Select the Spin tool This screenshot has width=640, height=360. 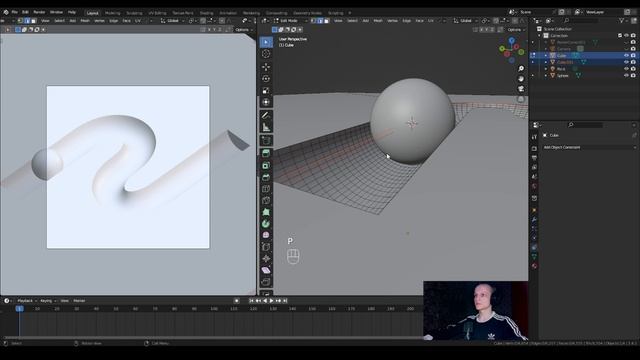click(266, 224)
